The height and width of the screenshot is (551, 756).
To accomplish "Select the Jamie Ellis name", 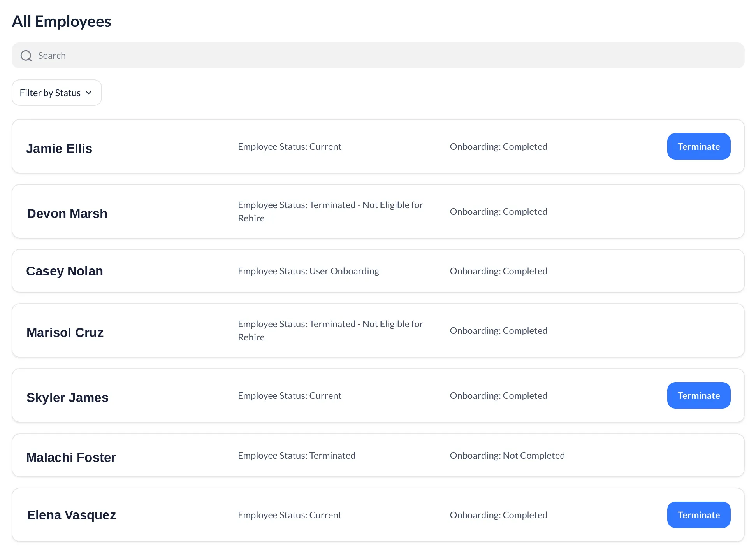I will click(x=59, y=149).
